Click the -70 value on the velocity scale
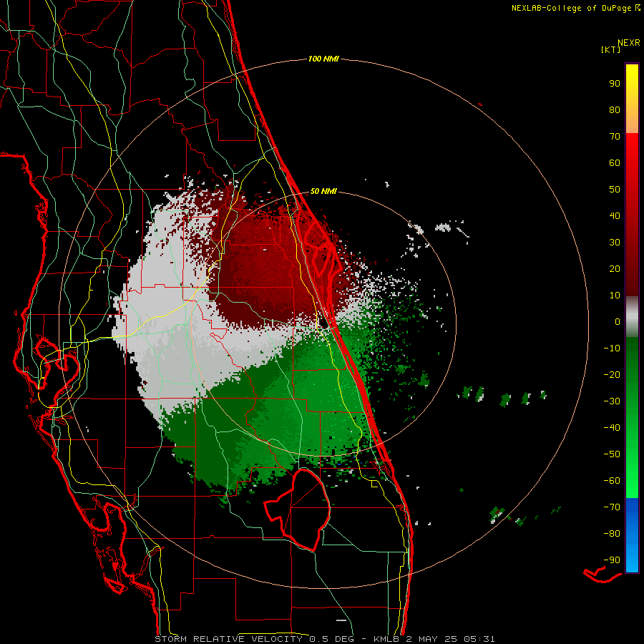Viewport: 644px width, 644px height. [612, 507]
